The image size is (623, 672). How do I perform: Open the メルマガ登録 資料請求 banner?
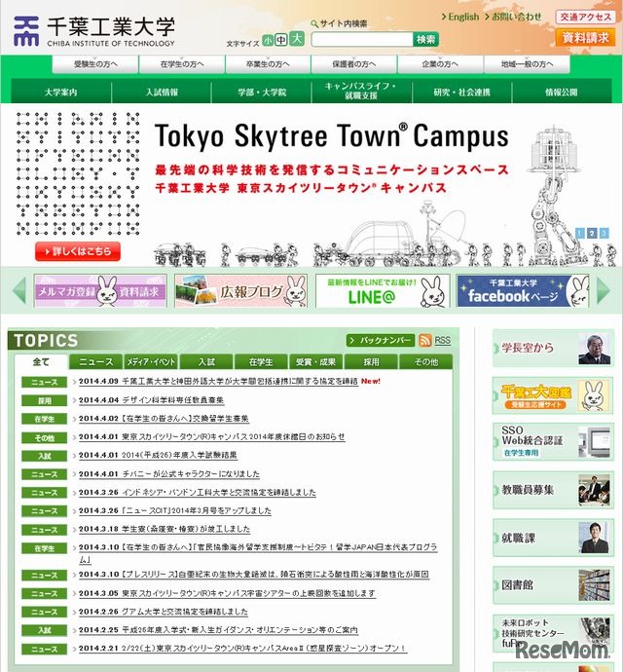(100, 291)
